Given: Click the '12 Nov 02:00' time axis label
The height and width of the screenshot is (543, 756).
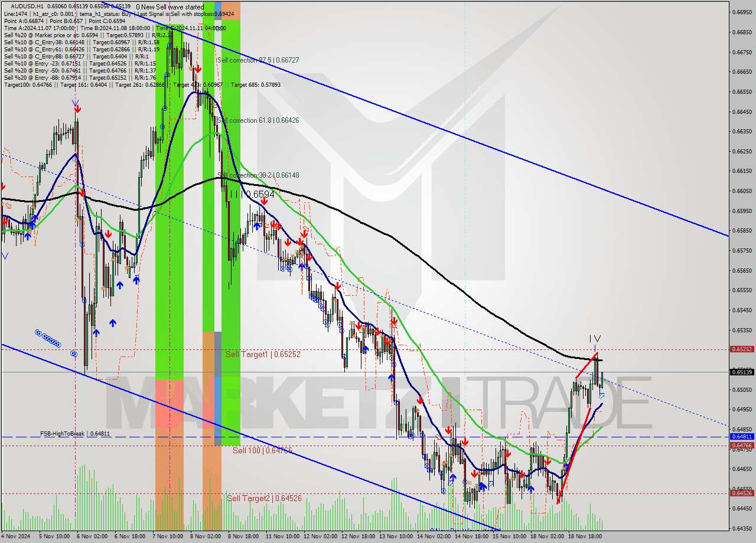Looking at the screenshot, I should pos(320,537).
